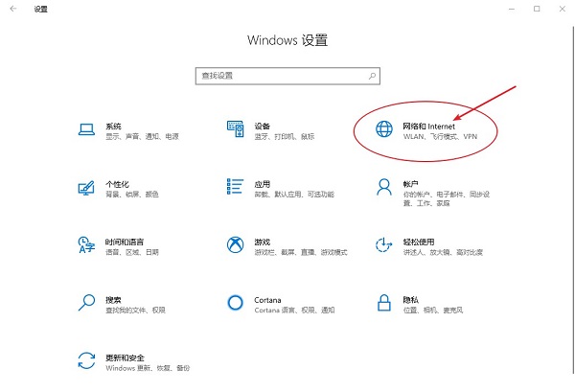This screenshot has height=392, width=575.
Task: Maximize the Settings window
Action: coord(537,9)
